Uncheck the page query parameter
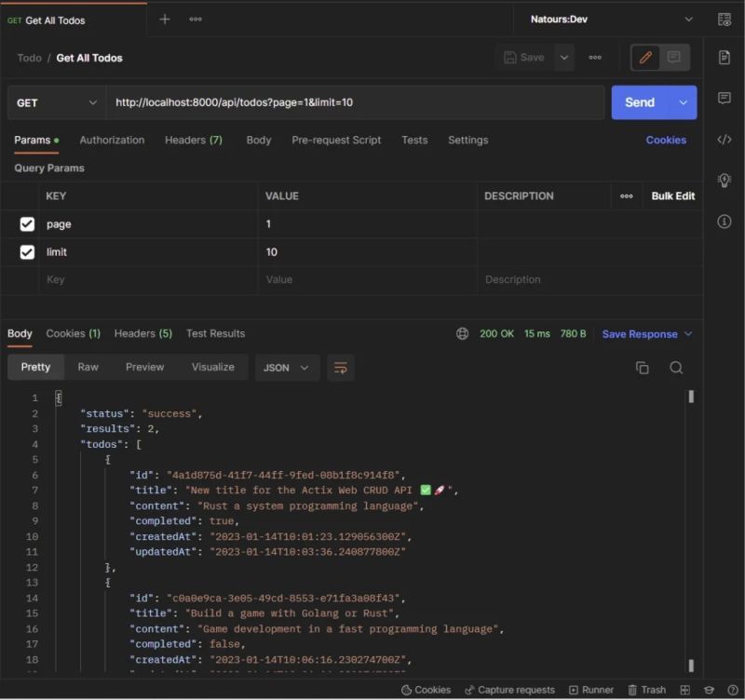 (x=27, y=224)
